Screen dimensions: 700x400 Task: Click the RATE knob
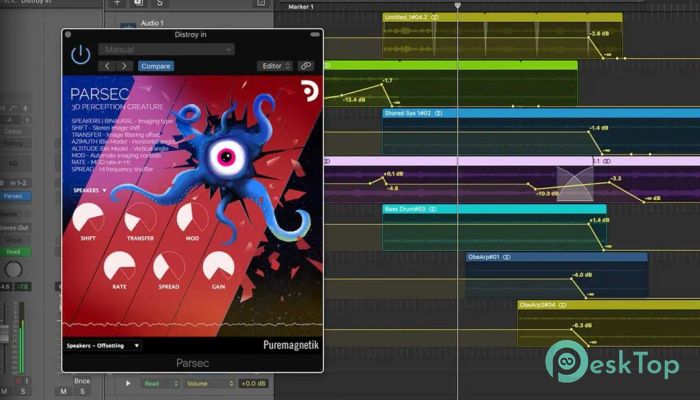[119, 267]
